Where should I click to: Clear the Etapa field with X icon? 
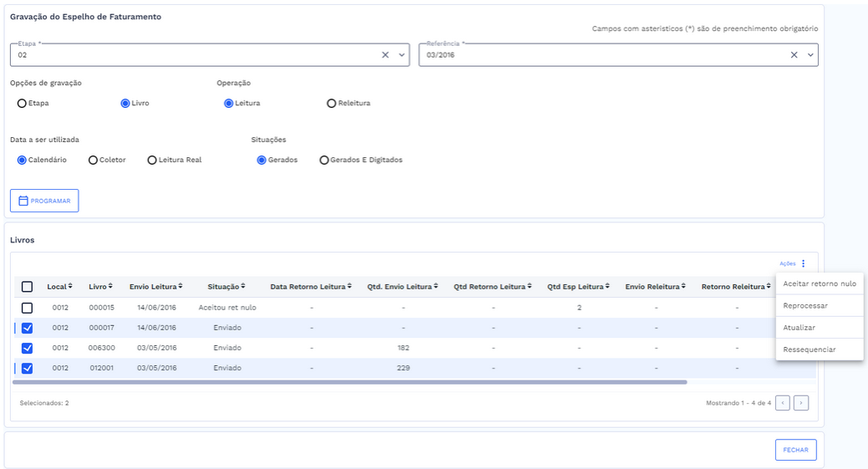[x=385, y=55]
